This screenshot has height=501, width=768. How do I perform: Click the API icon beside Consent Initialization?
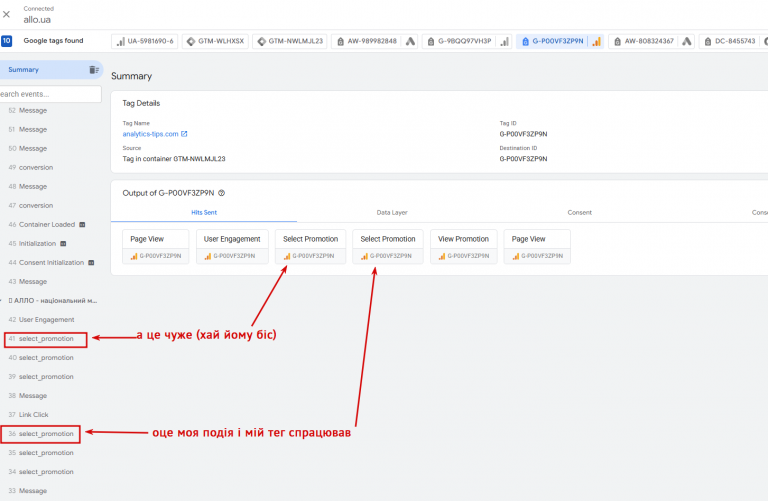[x=91, y=263]
